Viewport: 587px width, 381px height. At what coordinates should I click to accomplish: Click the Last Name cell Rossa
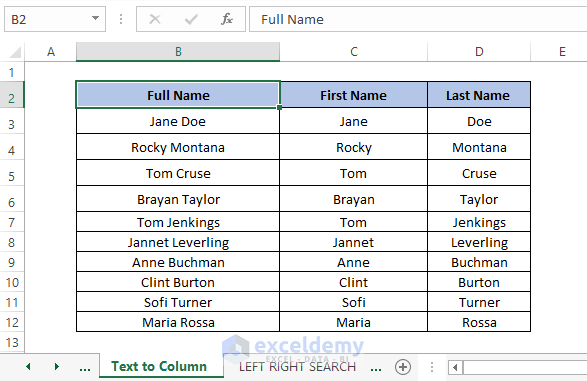point(479,322)
